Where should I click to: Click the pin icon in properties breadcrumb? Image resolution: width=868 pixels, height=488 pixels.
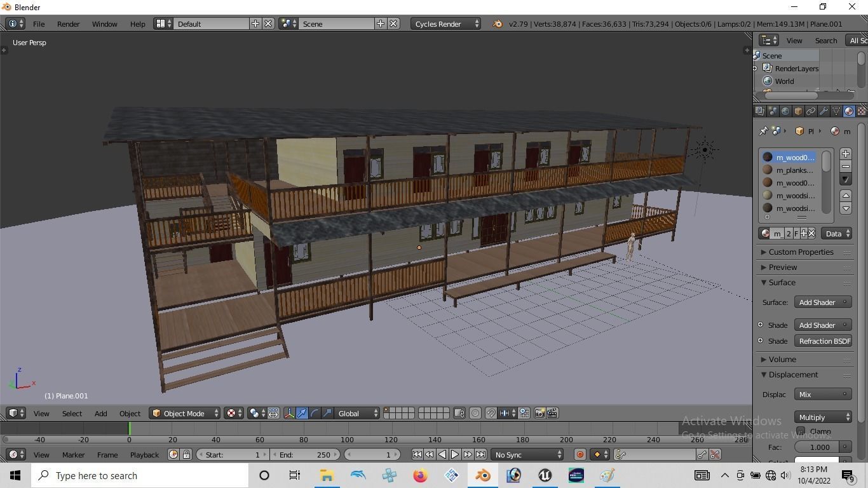tap(763, 131)
